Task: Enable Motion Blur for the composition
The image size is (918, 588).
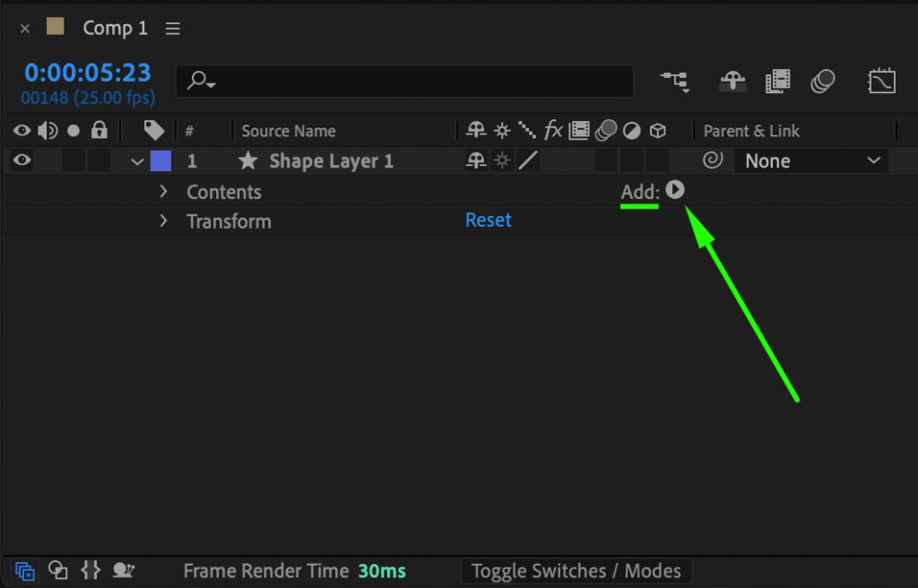Action: (x=823, y=81)
